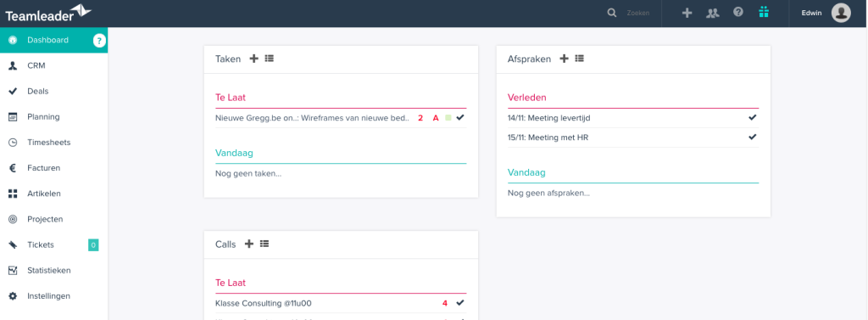The image size is (868, 320).
Task: Click the Zoeken search field
Action: click(x=637, y=13)
